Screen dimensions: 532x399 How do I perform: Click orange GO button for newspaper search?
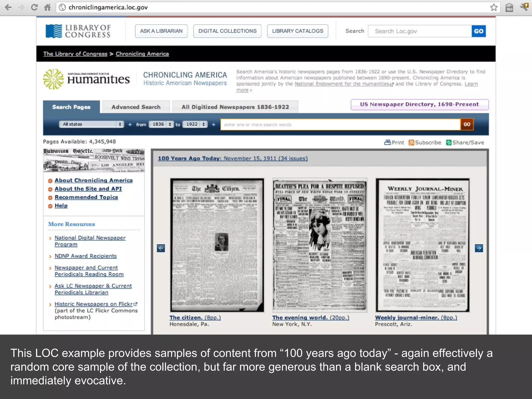pos(467,124)
